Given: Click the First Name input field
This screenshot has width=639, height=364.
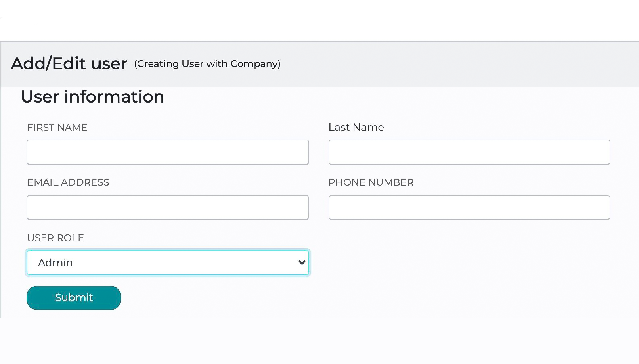Looking at the screenshot, I should pos(168,152).
